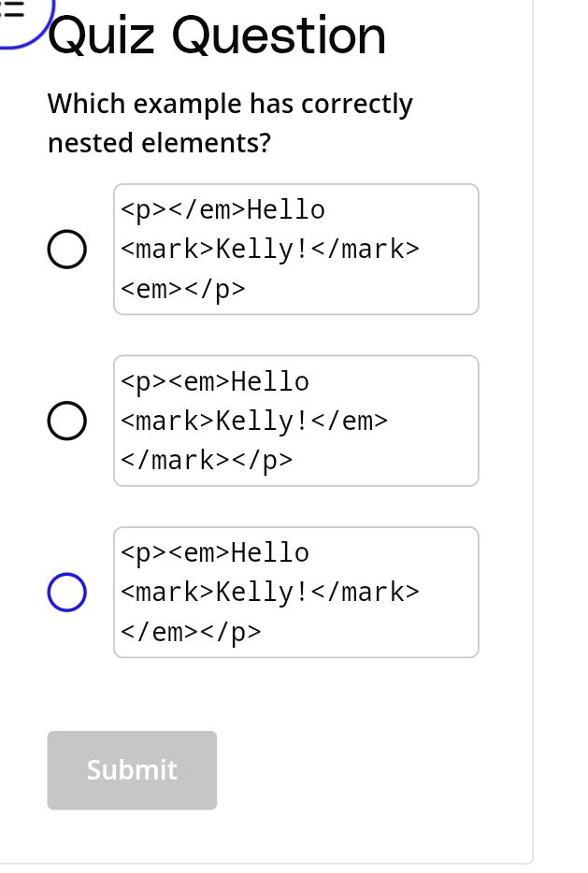This screenshot has width=588, height=873.
Task: Select the second answer radio button
Action: [x=66, y=421]
